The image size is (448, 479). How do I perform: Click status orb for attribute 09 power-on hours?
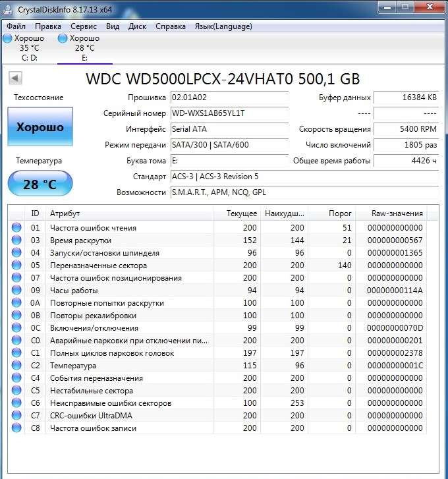[16, 291]
